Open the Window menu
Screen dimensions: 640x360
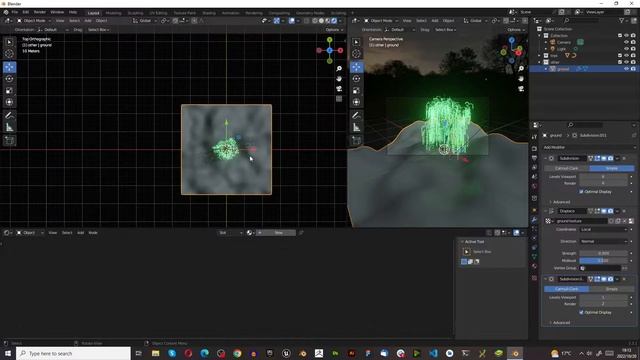(x=57, y=12)
